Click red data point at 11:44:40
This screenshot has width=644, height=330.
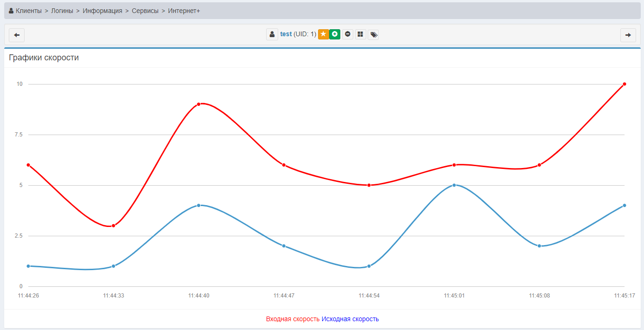coord(198,104)
